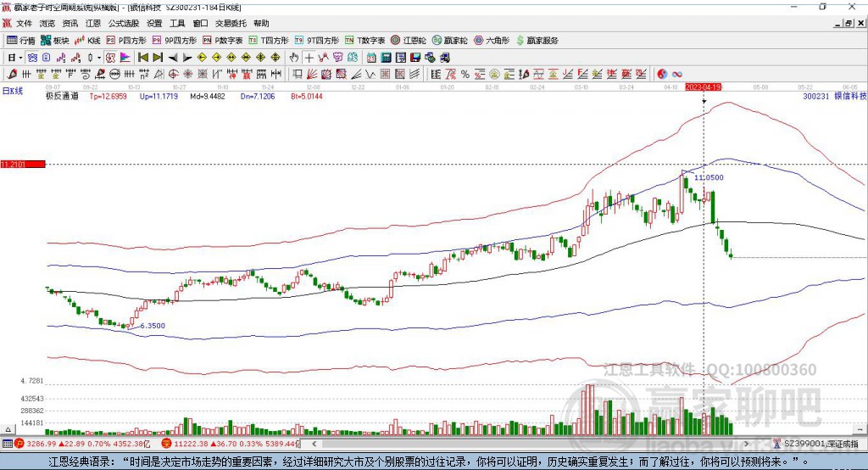Toggle the 极反通道 indicator button in toolbar

point(110,58)
